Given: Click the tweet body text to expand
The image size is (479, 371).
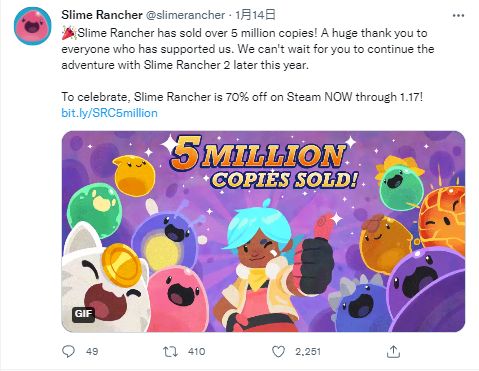Looking at the screenshot, I should [248, 65].
